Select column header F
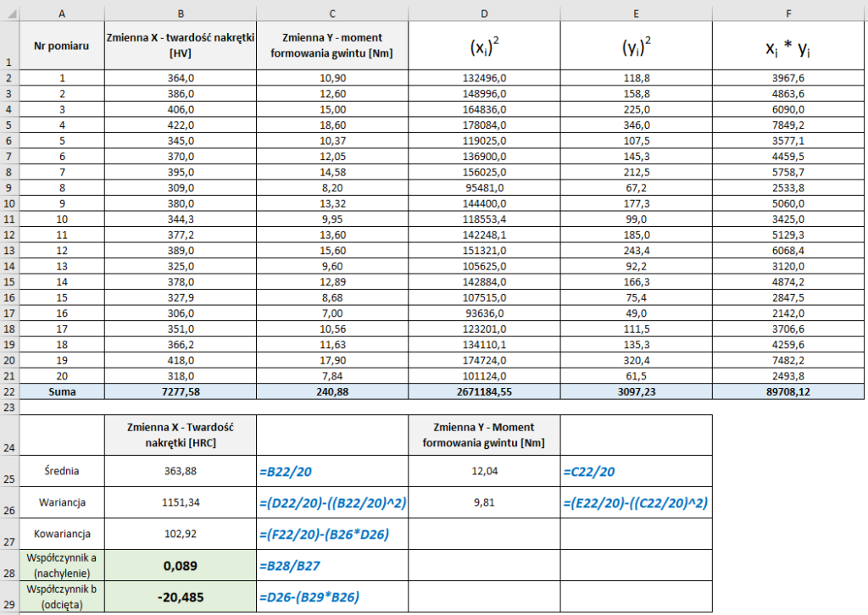Screen dimensions: 868x615 789,12
